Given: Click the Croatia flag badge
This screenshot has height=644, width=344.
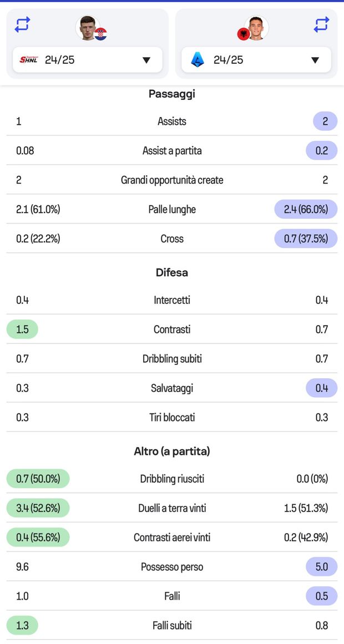Looking at the screenshot, I should (100, 34).
